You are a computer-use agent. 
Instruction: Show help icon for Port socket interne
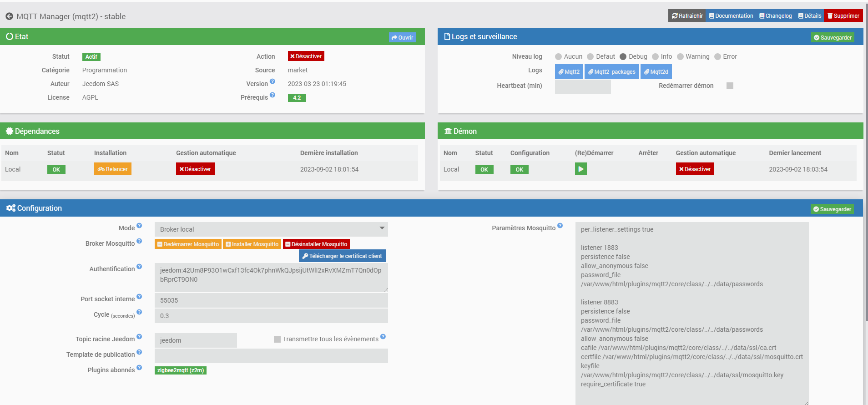(x=139, y=297)
